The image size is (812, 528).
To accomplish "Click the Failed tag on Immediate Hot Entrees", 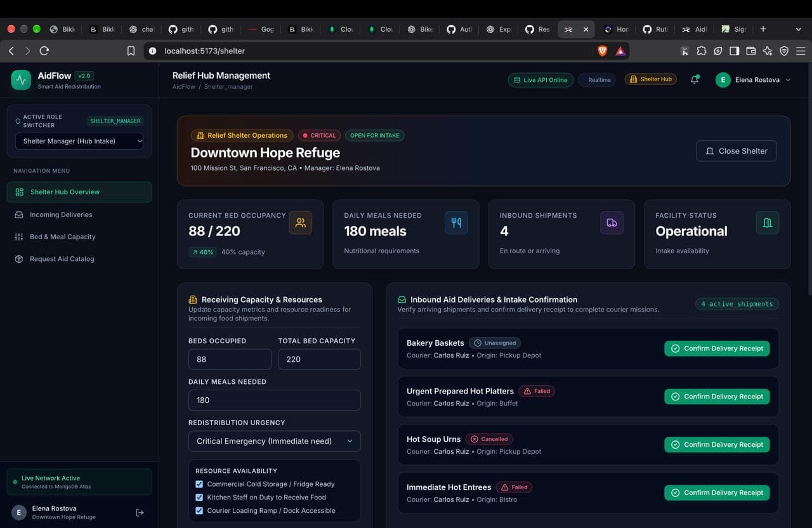I will 514,487.
